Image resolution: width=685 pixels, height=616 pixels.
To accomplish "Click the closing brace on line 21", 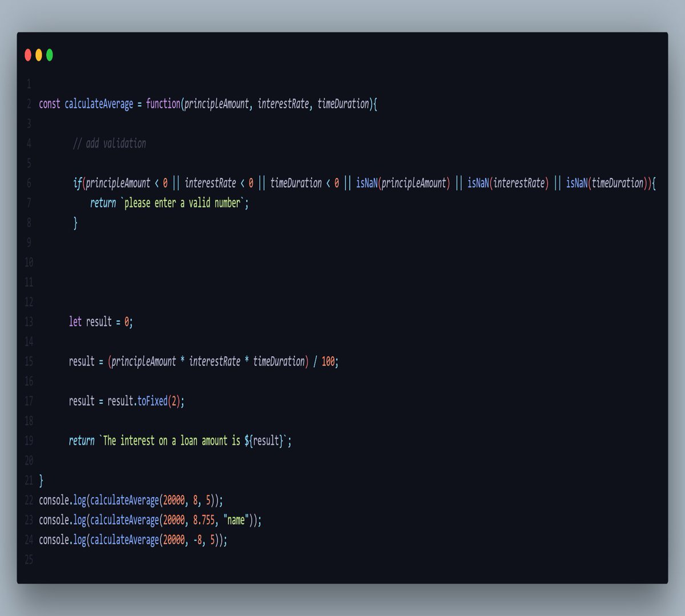I will pyautogui.click(x=41, y=480).
